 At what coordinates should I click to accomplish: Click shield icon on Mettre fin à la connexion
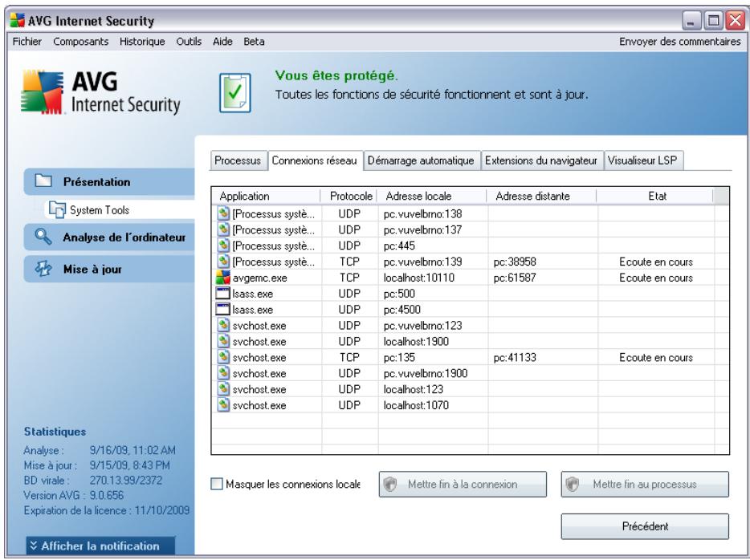390,484
